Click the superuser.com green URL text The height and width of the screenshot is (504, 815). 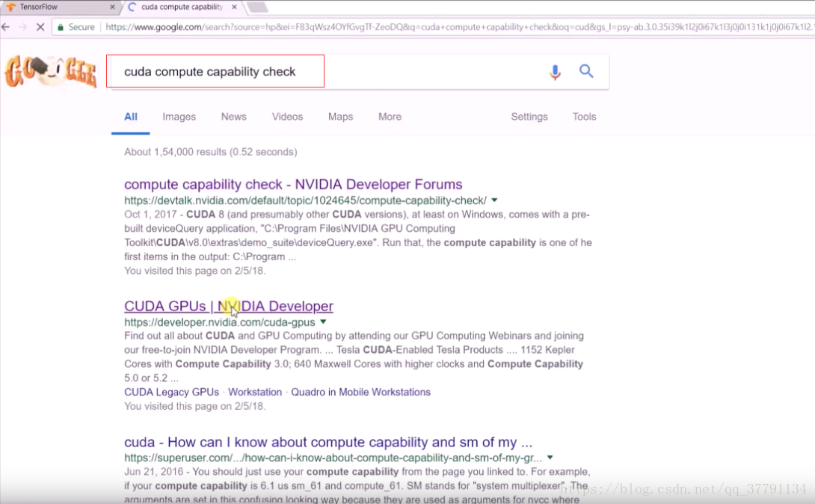point(333,458)
